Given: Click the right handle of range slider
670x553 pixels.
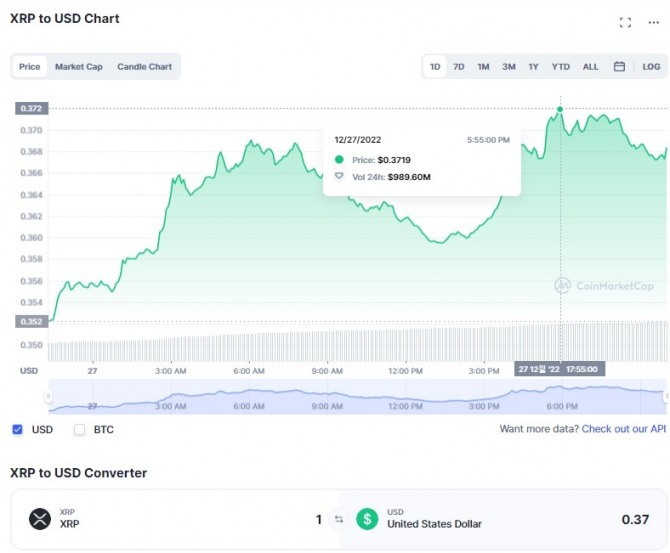Looking at the screenshot, I should (x=666, y=397).
